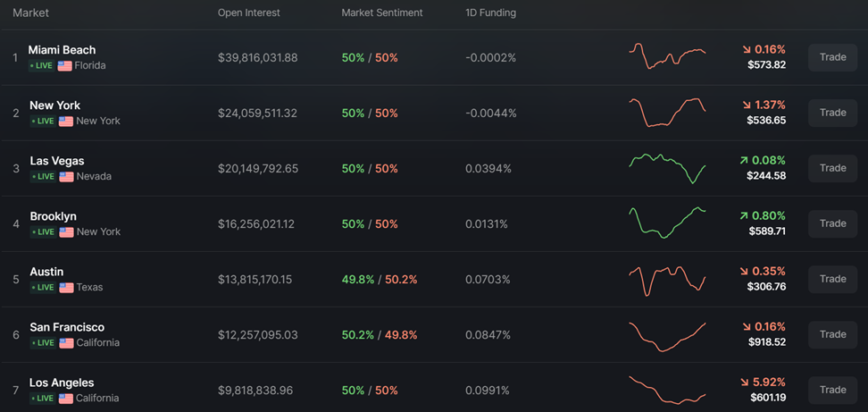The height and width of the screenshot is (412, 868).
Task: Sort by the Market Sentiment column header
Action: click(x=382, y=13)
